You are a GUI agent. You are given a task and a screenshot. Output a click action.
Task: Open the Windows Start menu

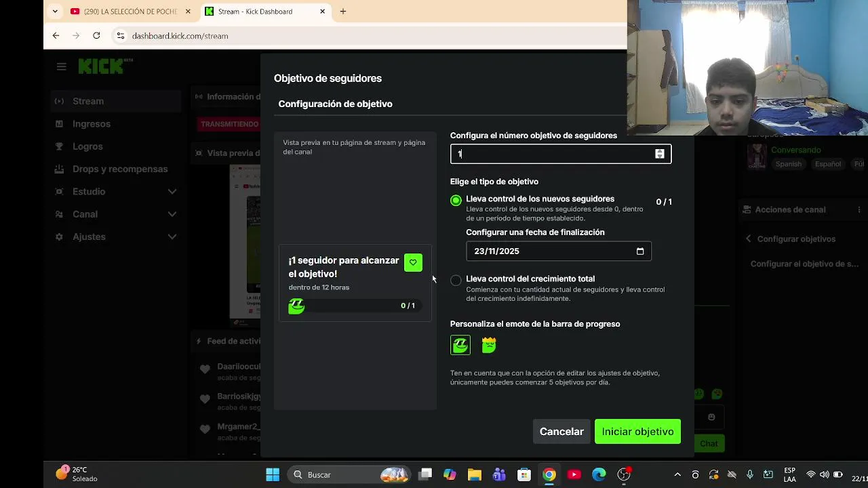(273, 475)
